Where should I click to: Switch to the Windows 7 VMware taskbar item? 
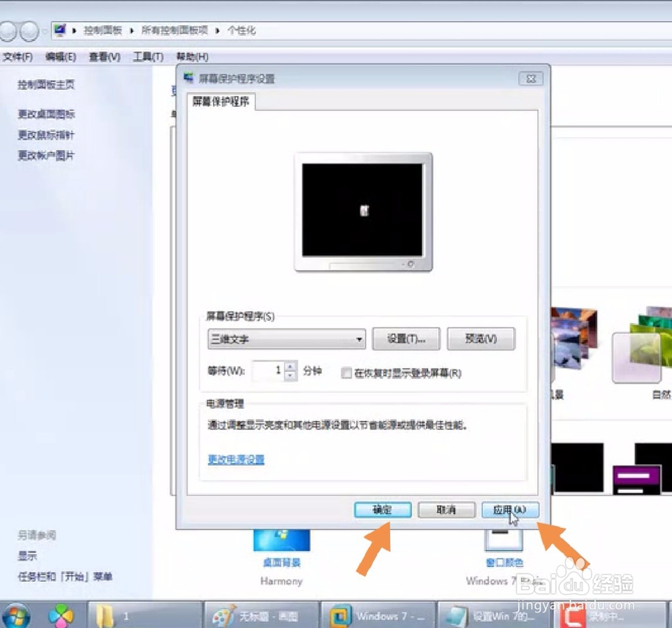379,616
